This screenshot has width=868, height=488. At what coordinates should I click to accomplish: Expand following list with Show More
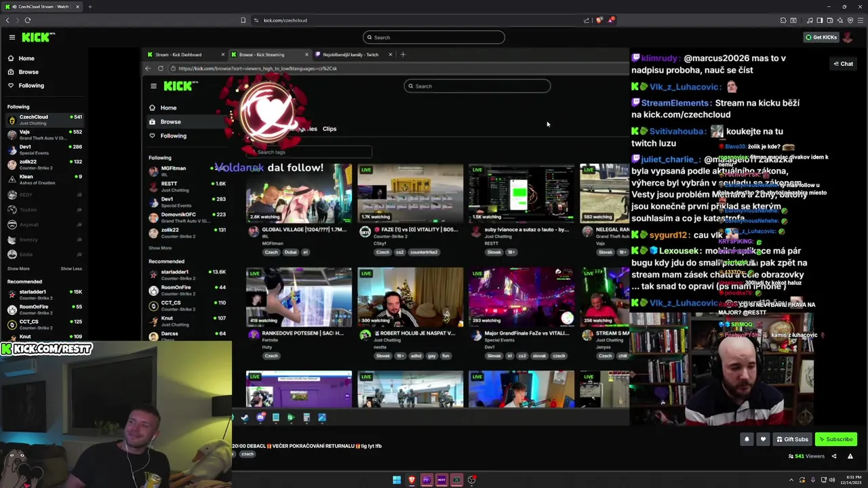18,268
